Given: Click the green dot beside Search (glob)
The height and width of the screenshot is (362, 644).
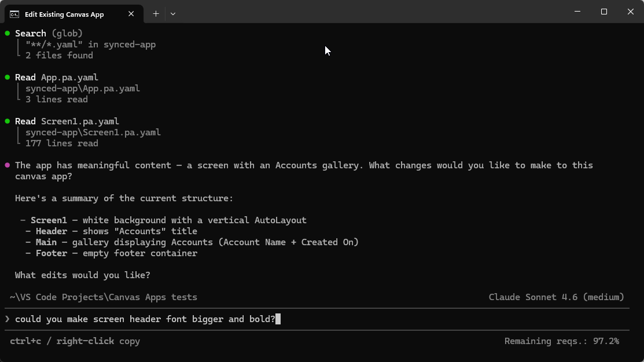Looking at the screenshot, I should click(x=8, y=34).
